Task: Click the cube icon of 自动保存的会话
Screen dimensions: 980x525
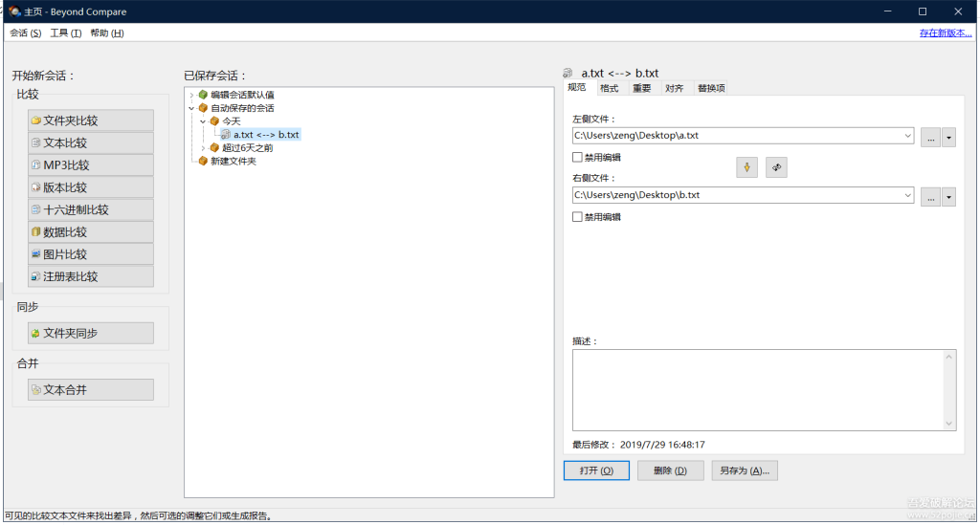Action: [203, 108]
